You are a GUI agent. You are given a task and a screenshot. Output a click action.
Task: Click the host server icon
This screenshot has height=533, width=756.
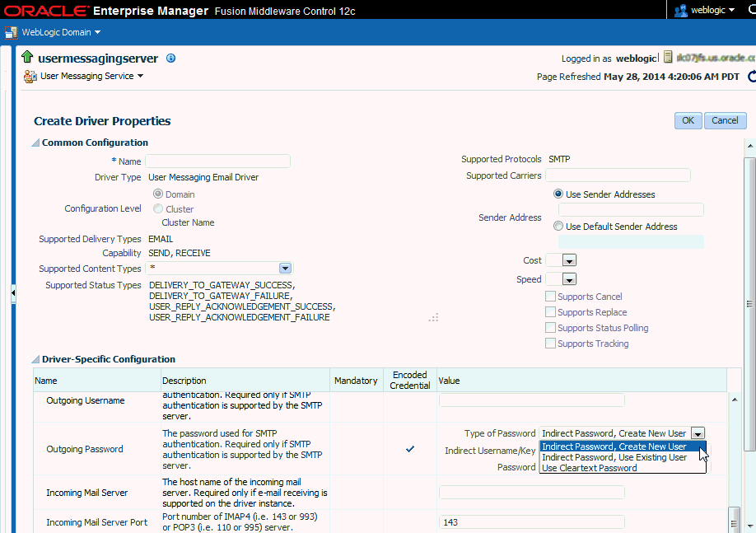click(x=668, y=58)
